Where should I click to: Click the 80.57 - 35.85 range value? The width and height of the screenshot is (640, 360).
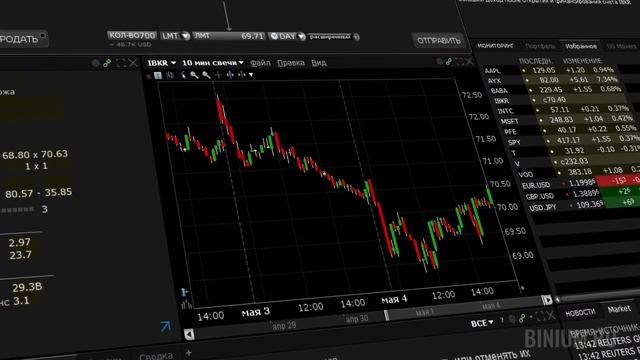38,193
